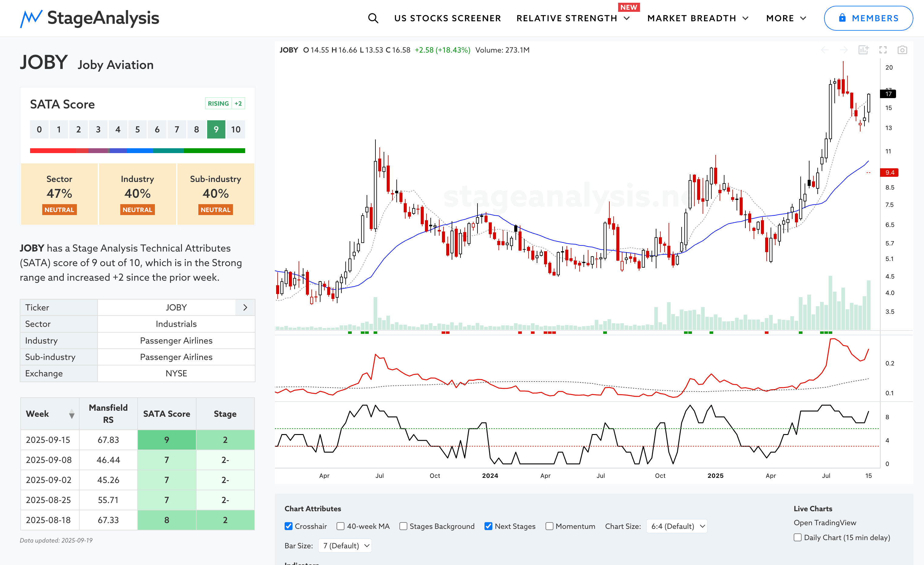The image size is (924, 565).
Task: Uncheck the Next Stages checkbox
Action: pos(488,526)
